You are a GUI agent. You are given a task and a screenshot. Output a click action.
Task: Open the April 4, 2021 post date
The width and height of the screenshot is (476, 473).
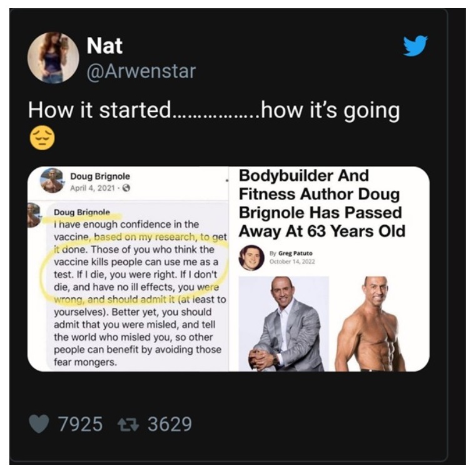coord(93,188)
